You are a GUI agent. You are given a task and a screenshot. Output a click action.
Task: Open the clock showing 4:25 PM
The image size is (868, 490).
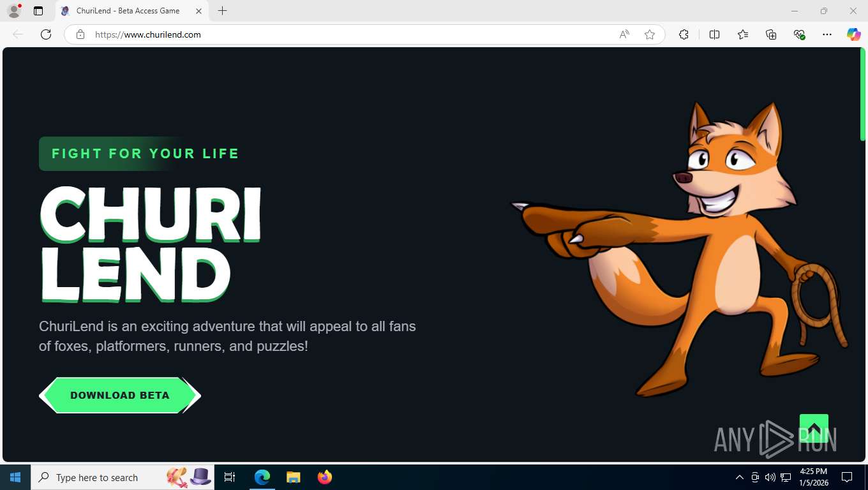(814, 477)
